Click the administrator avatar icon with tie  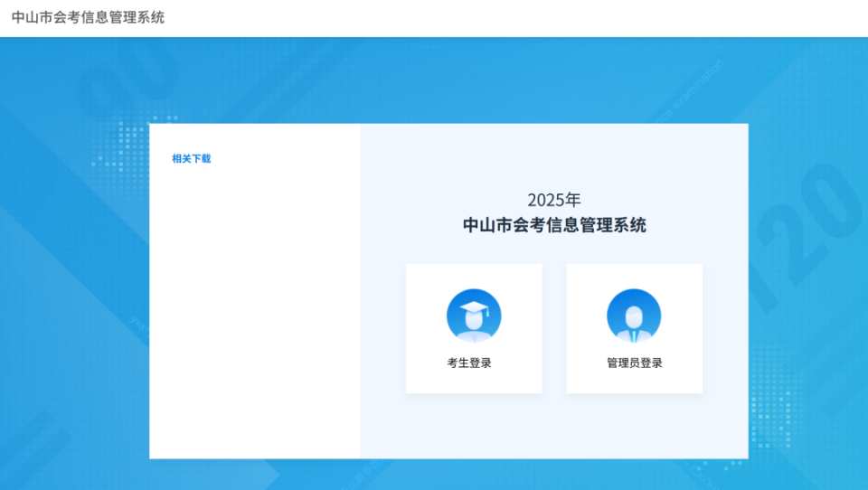[634, 316]
